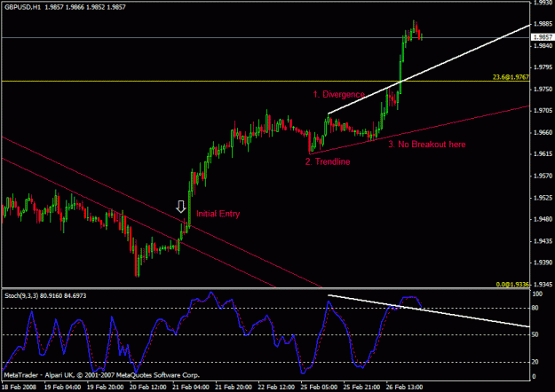
Task: Click time axis label 19 Feb 20:00
Action: tap(106, 387)
